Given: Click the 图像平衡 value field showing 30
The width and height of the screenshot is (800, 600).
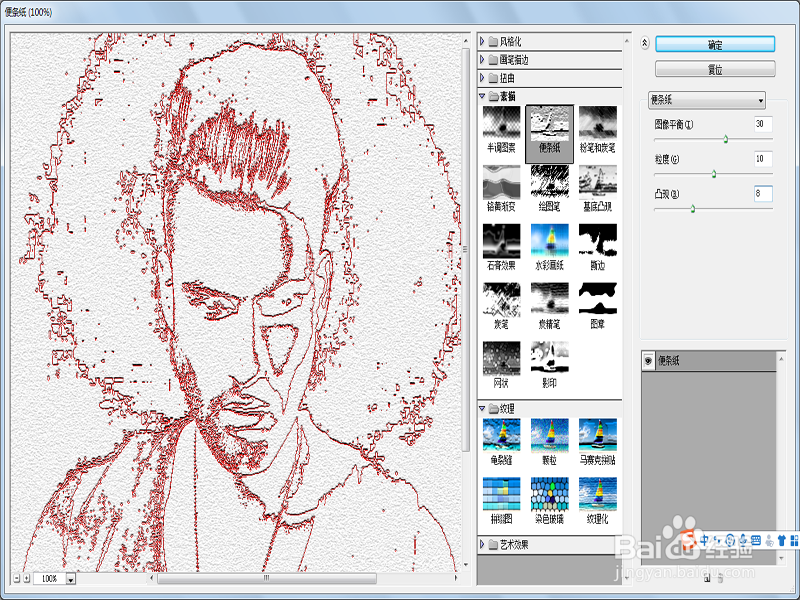Looking at the screenshot, I should pyautogui.click(x=763, y=124).
